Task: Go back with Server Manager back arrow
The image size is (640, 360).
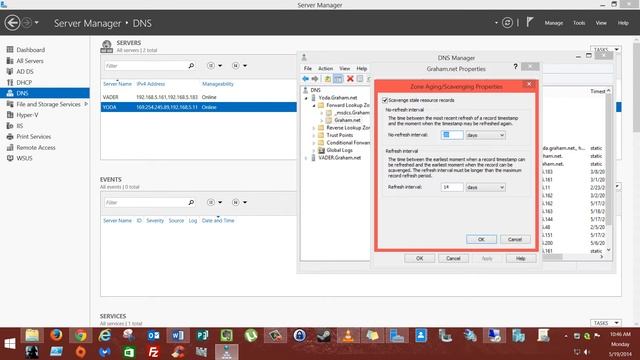Action: [12, 22]
